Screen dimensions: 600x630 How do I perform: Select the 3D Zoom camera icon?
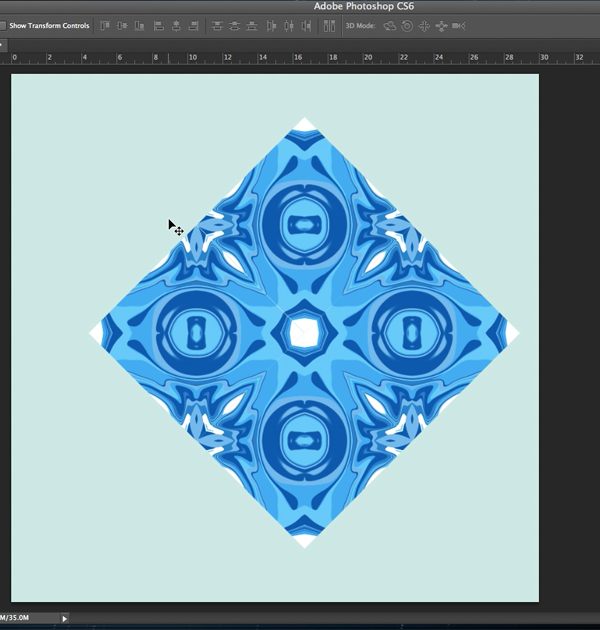point(459,26)
